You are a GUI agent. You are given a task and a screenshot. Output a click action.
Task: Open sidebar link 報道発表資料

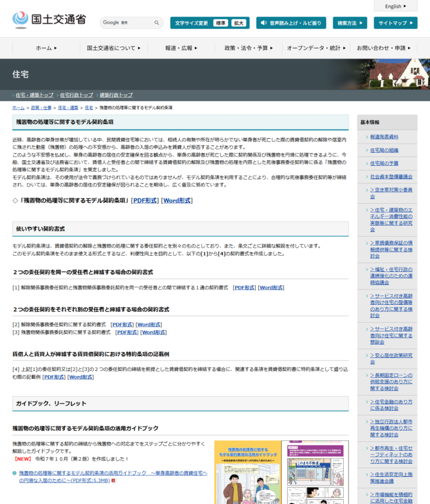tap(384, 137)
